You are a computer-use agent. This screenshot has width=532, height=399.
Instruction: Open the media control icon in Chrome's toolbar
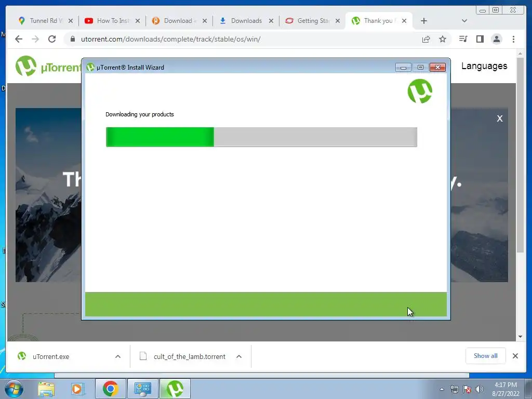[463, 39]
